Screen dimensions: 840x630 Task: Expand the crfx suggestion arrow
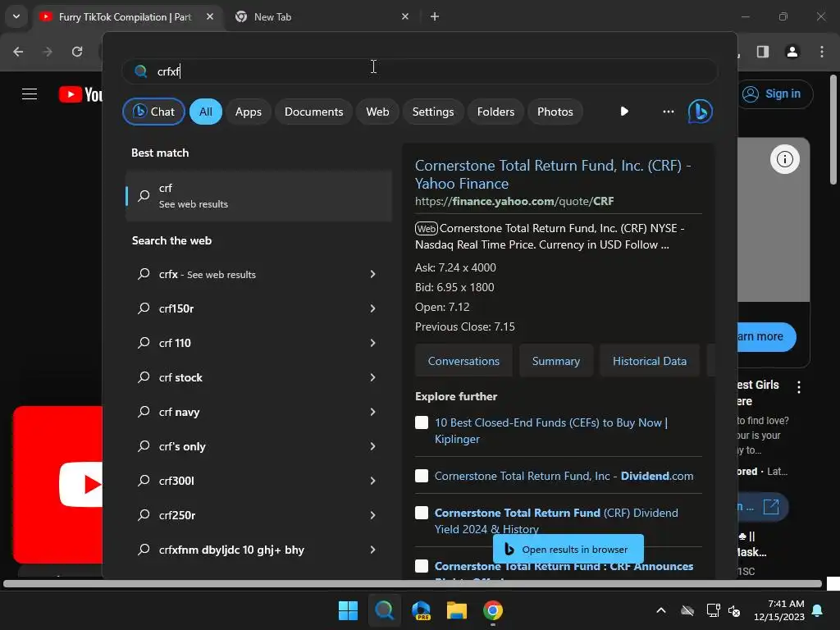pos(373,274)
